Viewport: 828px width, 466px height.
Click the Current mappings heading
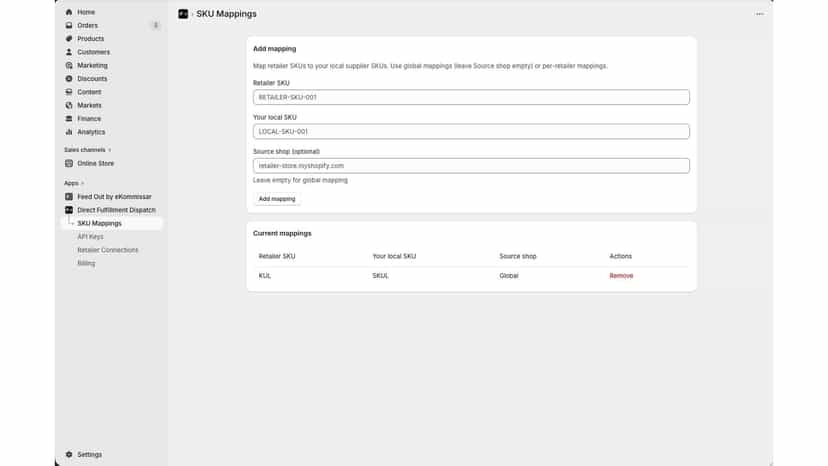coord(282,233)
